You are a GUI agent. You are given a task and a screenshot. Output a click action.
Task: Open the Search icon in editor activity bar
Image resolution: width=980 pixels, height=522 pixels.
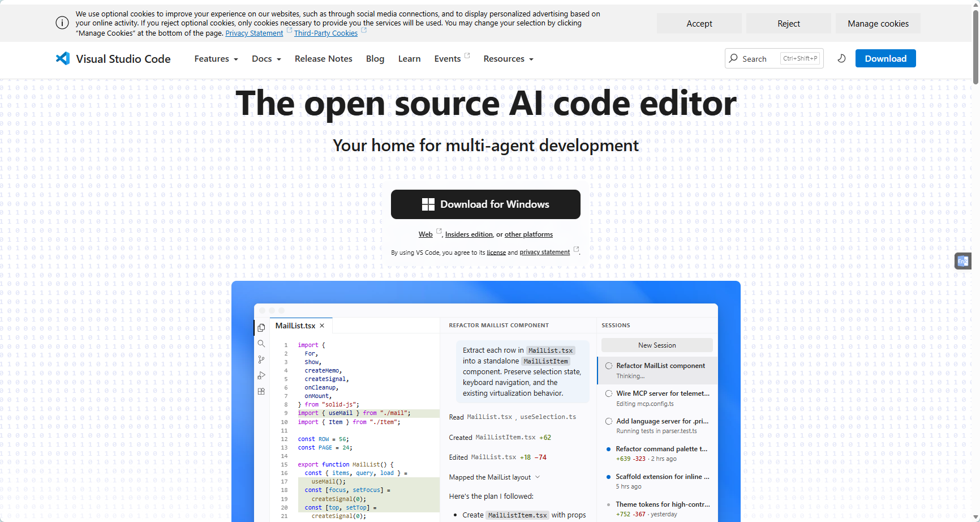(261, 344)
